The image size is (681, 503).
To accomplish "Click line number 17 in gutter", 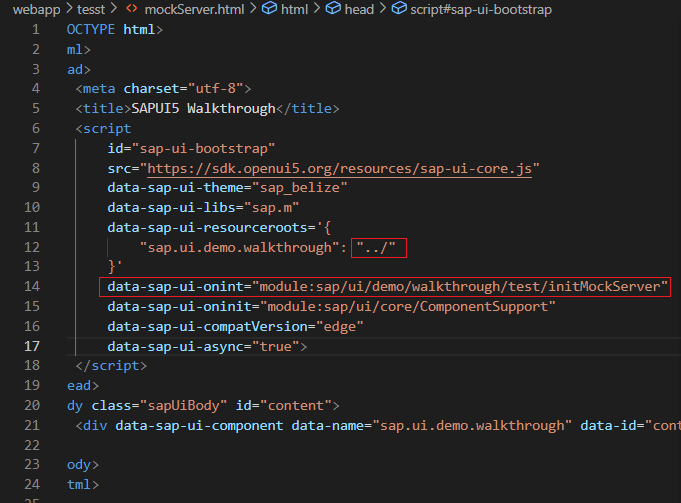I will (32, 346).
